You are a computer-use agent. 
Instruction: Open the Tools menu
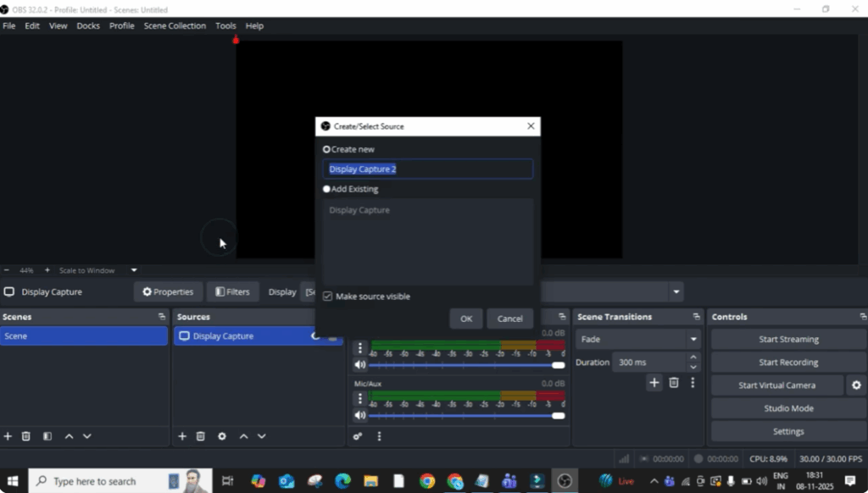coord(225,25)
